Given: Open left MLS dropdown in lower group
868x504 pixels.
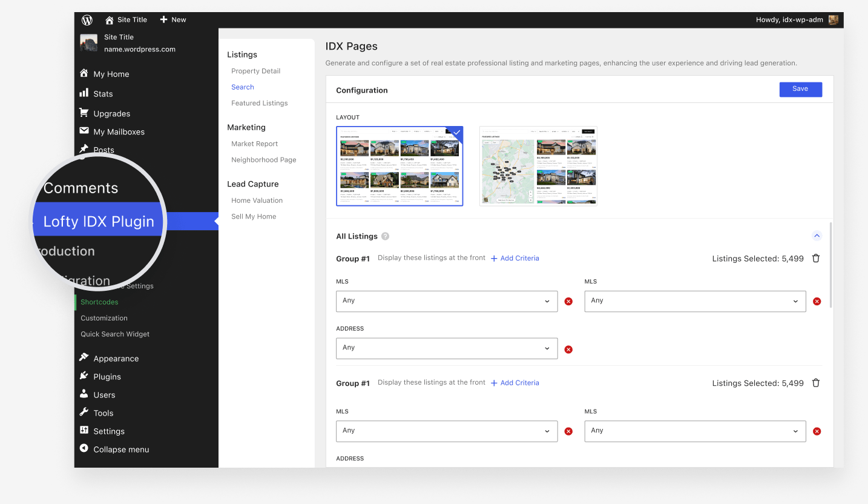Looking at the screenshot, I should click(x=447, y=431).
